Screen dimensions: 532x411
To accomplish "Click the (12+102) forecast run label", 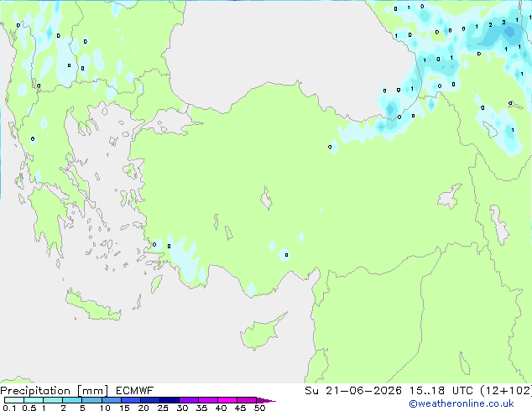I will tap(506, 391).
